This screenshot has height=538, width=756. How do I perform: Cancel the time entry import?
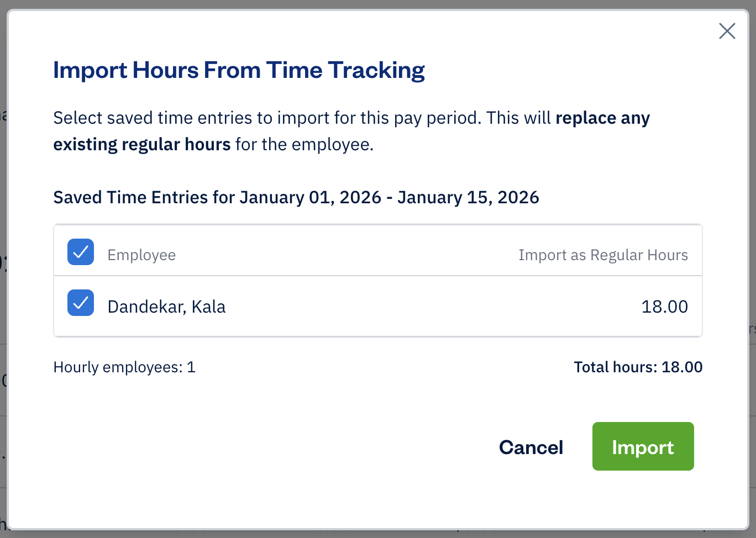tap(531, 447)
